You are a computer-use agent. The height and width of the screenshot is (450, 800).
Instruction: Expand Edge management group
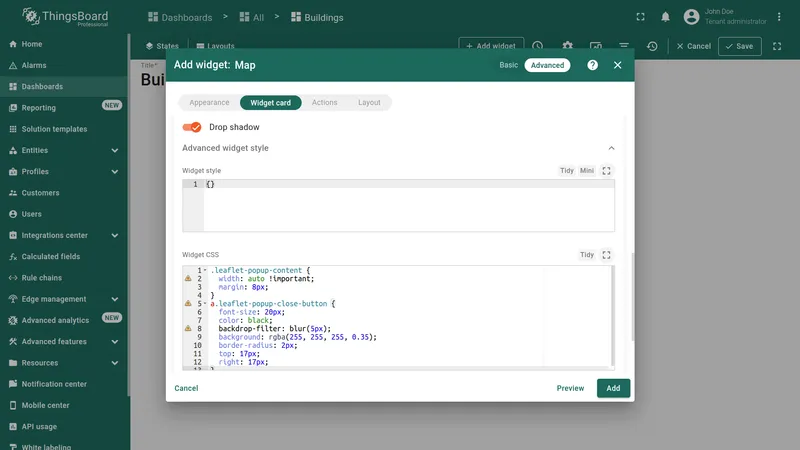pyautogui.click(x=115, y=299)
